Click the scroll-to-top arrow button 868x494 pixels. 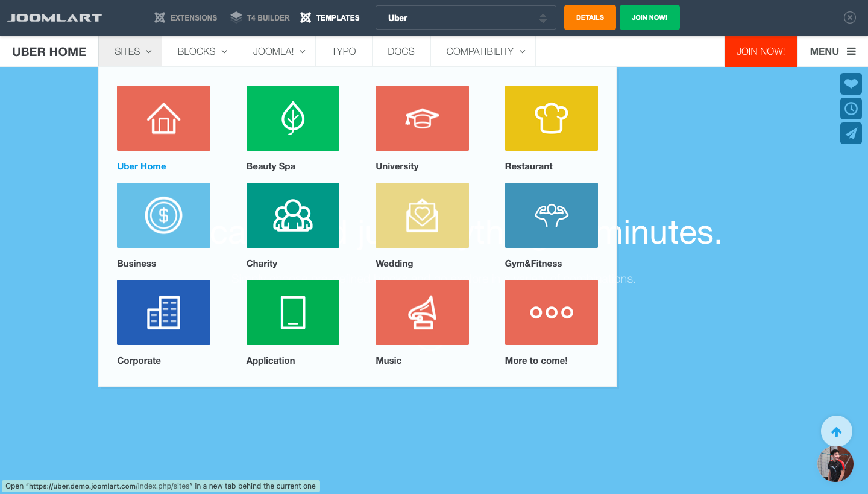tap(836, 432)
